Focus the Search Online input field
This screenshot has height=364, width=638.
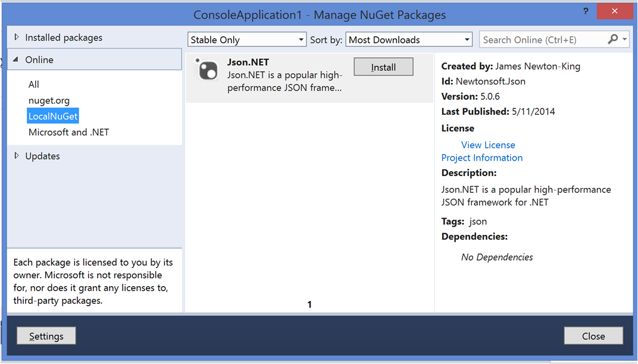(542, 40)
